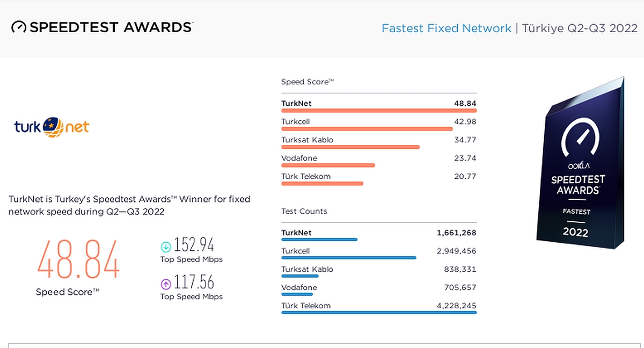644x348 pixels.
Task: Click the 117.56 upload speed value
Action: [194, 282]
